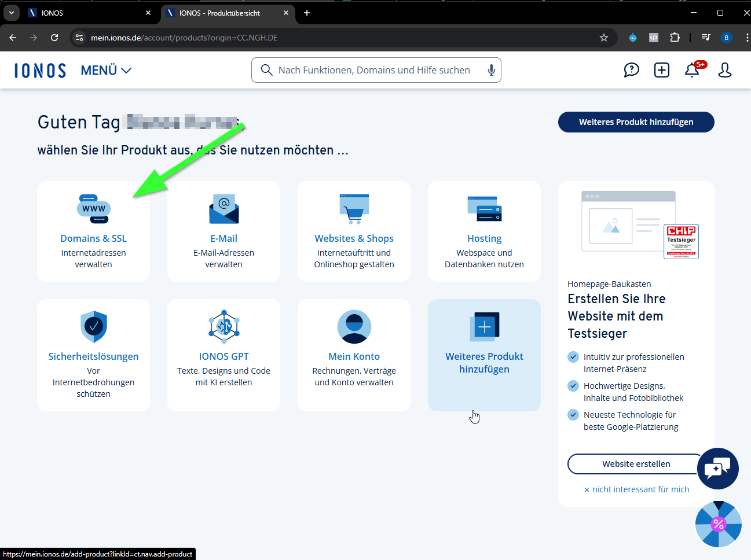Open the browser extensions puzzle icon

(675, 38)
